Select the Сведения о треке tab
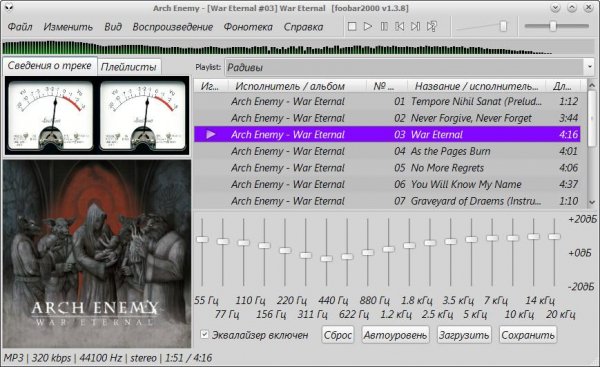Screen dimensions: 600x367 (49, 66)
